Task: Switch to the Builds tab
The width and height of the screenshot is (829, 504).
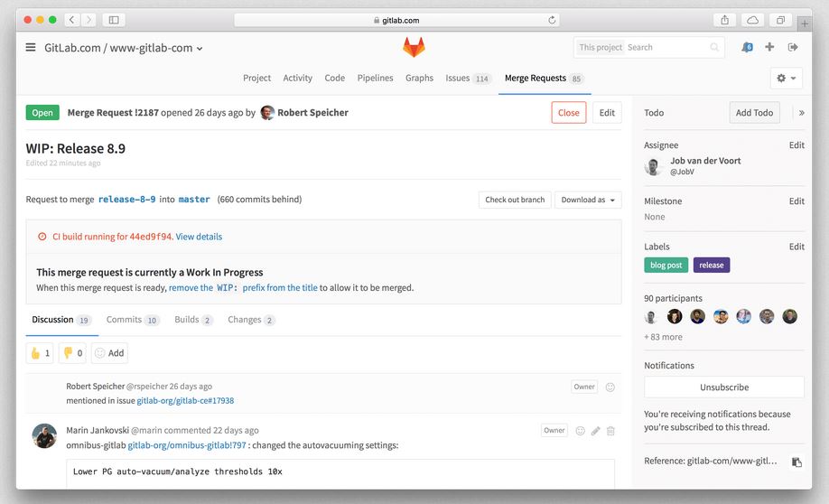Action: pos(193,320)
